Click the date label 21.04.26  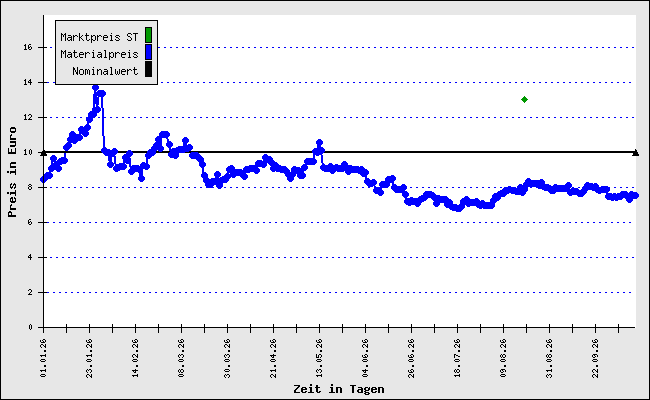(274, 358)
